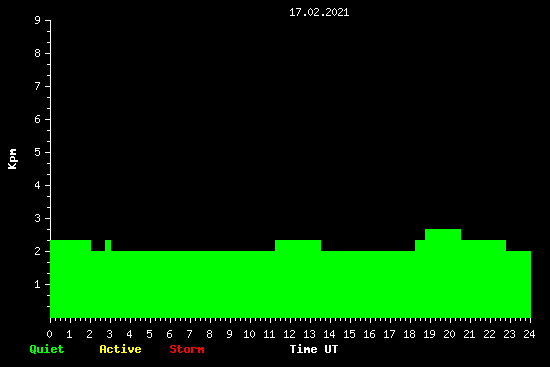This screenshot has height=367, width=550.
Task: Click hour 15 on time axis
Action: tap(349, 334)
